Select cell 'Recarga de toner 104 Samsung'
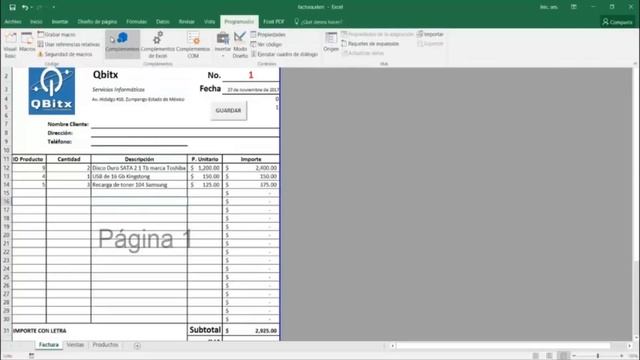Image resolution: width=640 pixels, height=360 pixels. [139, 185]
